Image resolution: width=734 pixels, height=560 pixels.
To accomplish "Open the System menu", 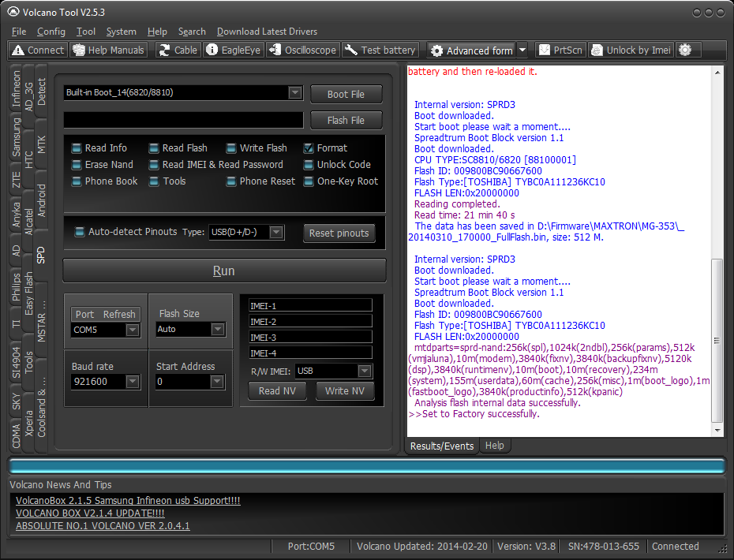I will point(122,32).
